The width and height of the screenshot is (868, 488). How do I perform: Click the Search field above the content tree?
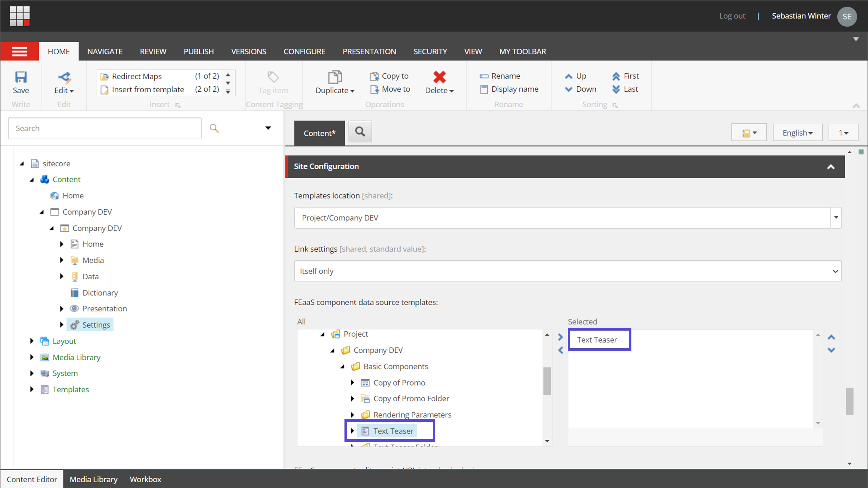(104, 128)
